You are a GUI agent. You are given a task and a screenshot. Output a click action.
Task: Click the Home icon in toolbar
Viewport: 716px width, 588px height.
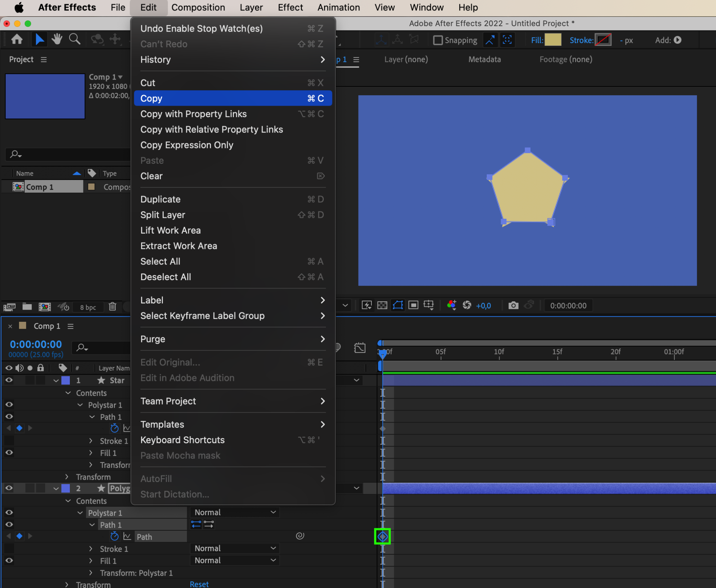[x=17, y=39]
